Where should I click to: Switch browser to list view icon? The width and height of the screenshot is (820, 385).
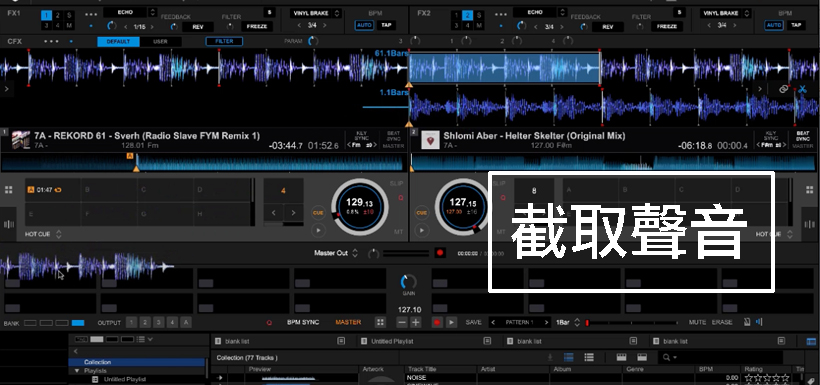click(589, 357)
